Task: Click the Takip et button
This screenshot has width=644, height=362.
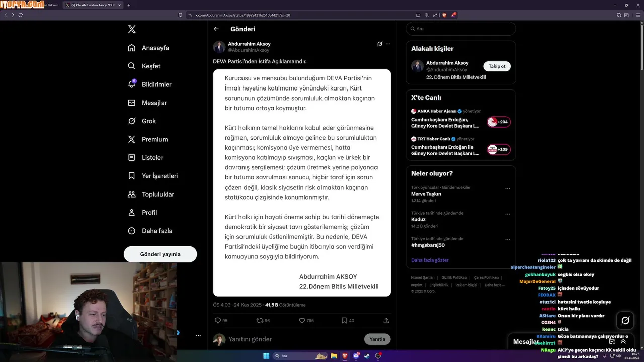Action: coord(497,66)
